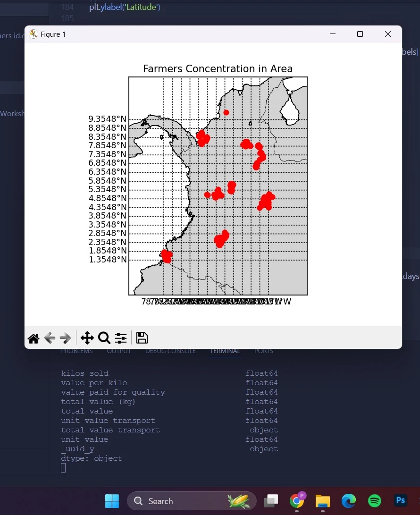This screenshot has width=420, height=515.
Task: Open the OUTPUT panel tab
Action: click(x=119, y=351)
